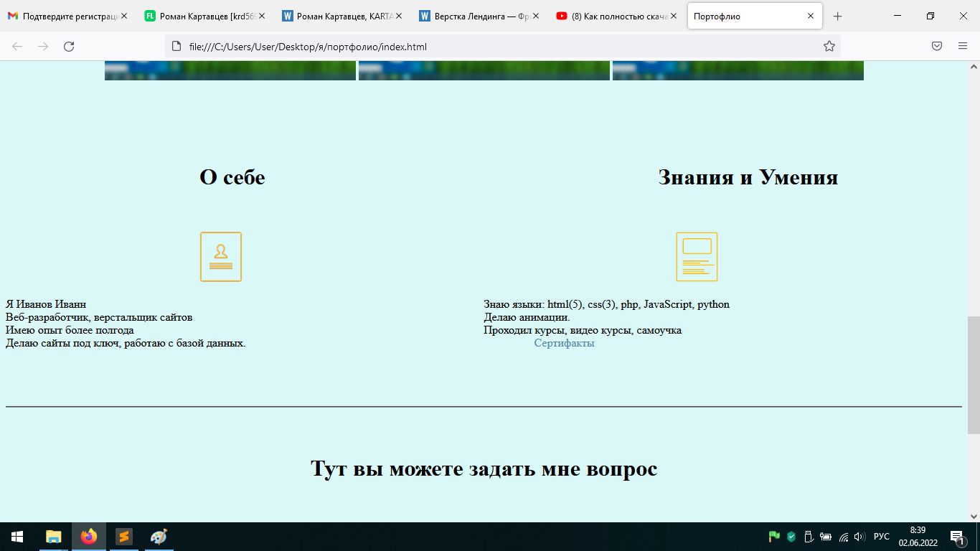This screenshot has height=551, width=980.
Task: Click the Firefox taskbar icon
Action: (89, 537)
